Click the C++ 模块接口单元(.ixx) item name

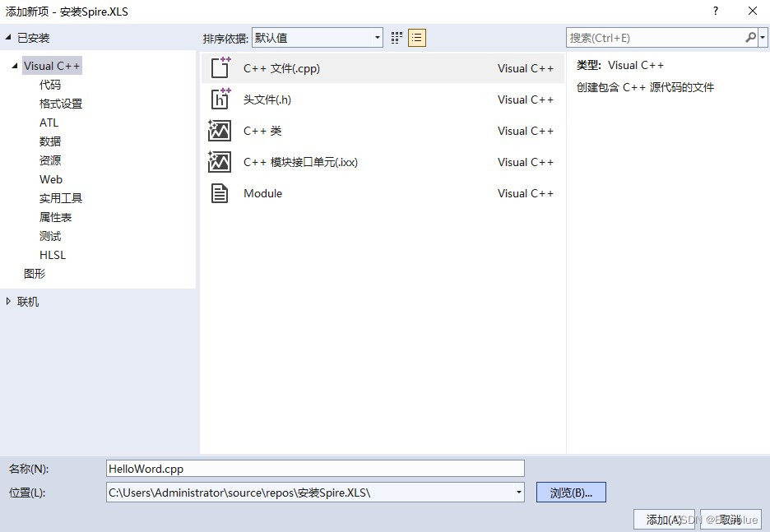point(300,162)
